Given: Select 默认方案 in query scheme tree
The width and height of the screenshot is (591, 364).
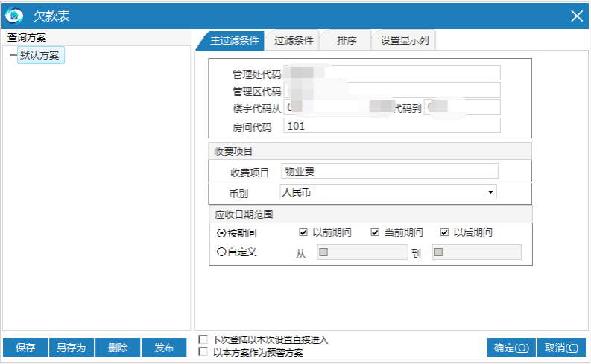Looking at the screenshot, I should pos(40,55).
